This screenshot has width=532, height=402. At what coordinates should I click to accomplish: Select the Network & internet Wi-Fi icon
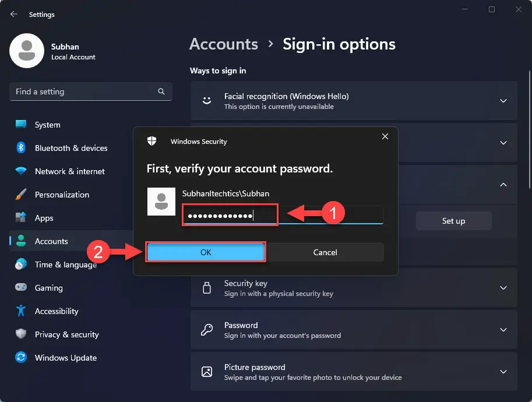21,171
